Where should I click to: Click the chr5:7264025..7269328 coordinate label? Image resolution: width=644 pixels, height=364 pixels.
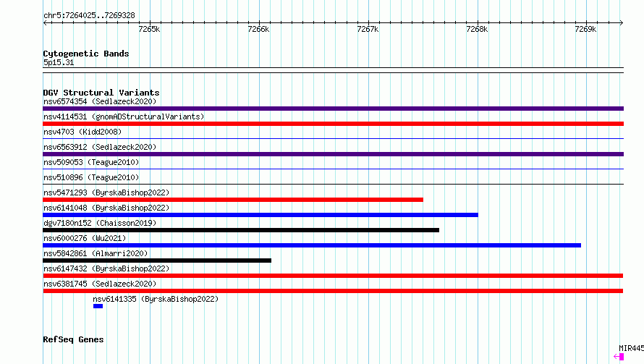click(x=89, y=15)
